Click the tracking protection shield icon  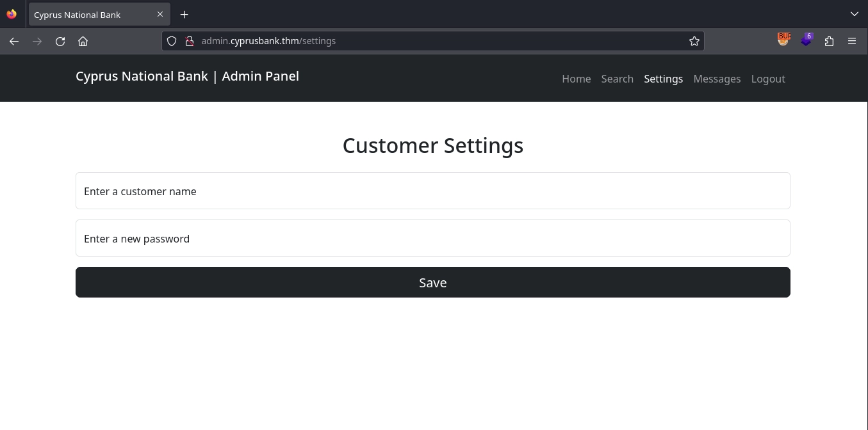[x=172, y=41]
